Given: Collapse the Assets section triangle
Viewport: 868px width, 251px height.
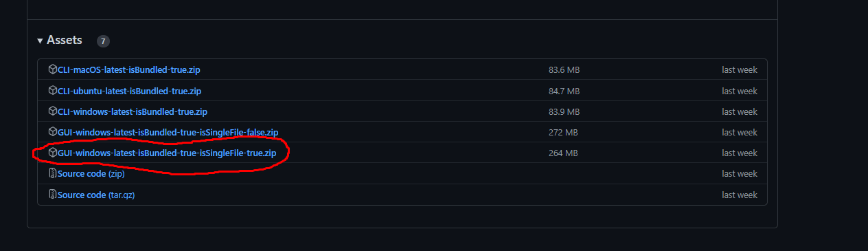Looking at the screenshot, I should coord(41,41).
